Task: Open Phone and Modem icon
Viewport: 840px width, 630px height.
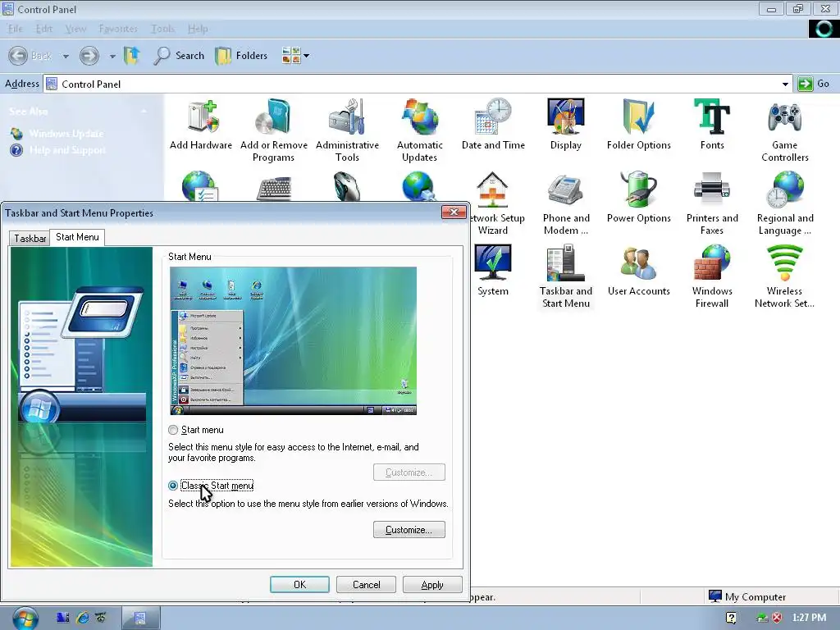Action: [x=566, y=203]
